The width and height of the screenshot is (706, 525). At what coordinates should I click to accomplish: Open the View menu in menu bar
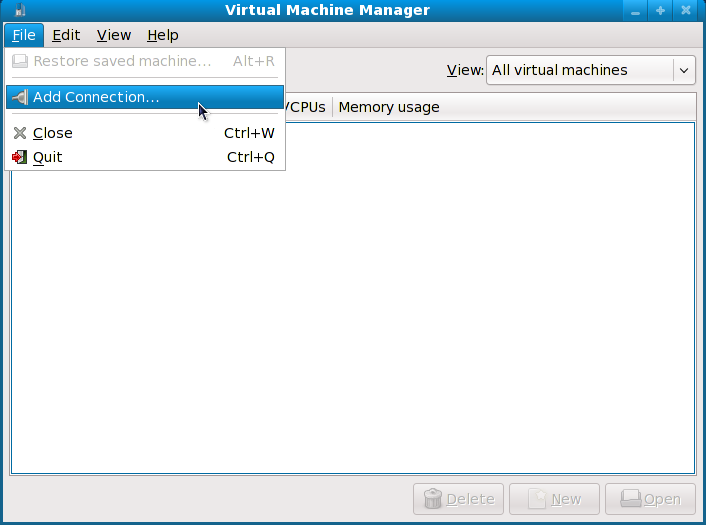click(114, 35)
